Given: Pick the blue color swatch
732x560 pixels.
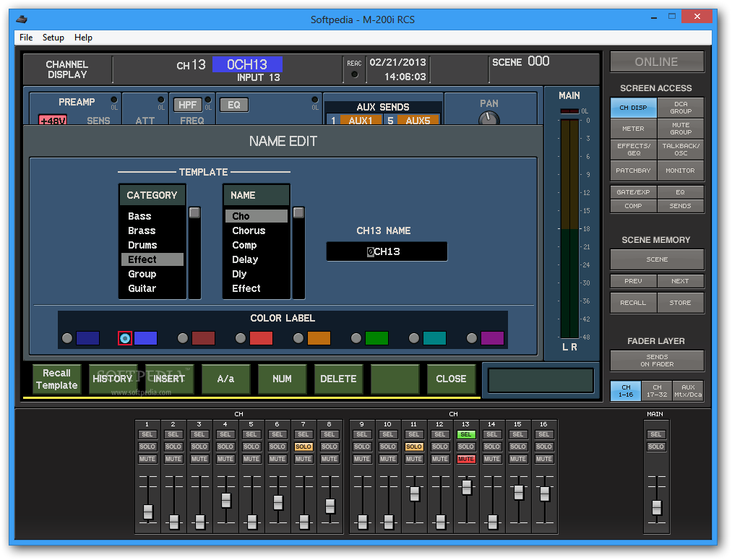Looking at the screenshot, I should (146, 338).
